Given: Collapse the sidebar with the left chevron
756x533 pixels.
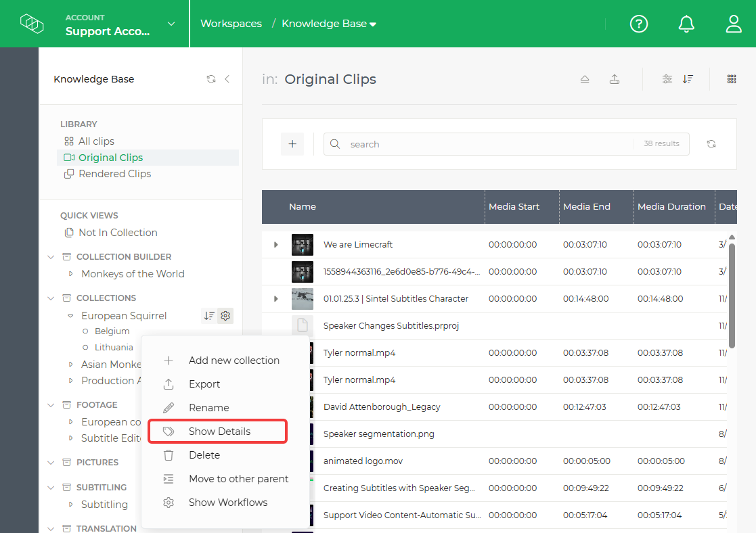Looking at the screenshot, I should coord(227,79).
